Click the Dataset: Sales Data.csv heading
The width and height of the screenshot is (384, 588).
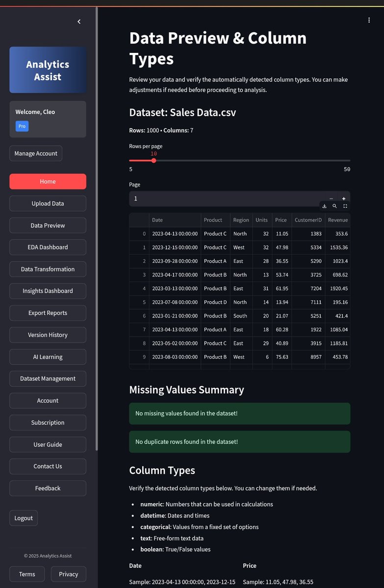click(x=182, y=112)
